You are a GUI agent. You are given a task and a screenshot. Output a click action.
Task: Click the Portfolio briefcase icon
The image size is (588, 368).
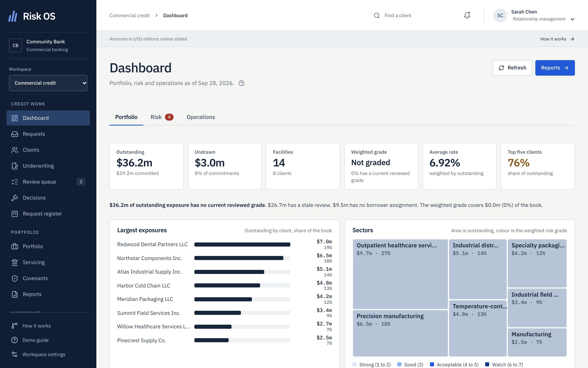pyautogui.click(x=15, y=246)
